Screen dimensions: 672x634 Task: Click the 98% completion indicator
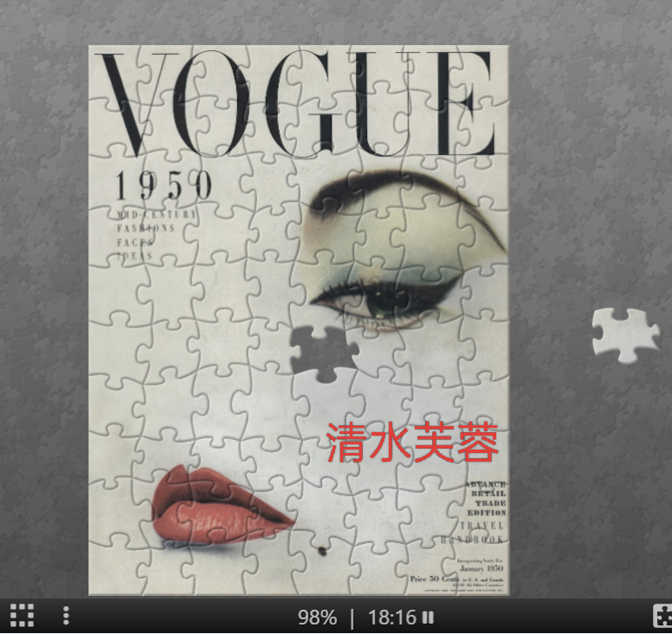(x=317, y=618)
